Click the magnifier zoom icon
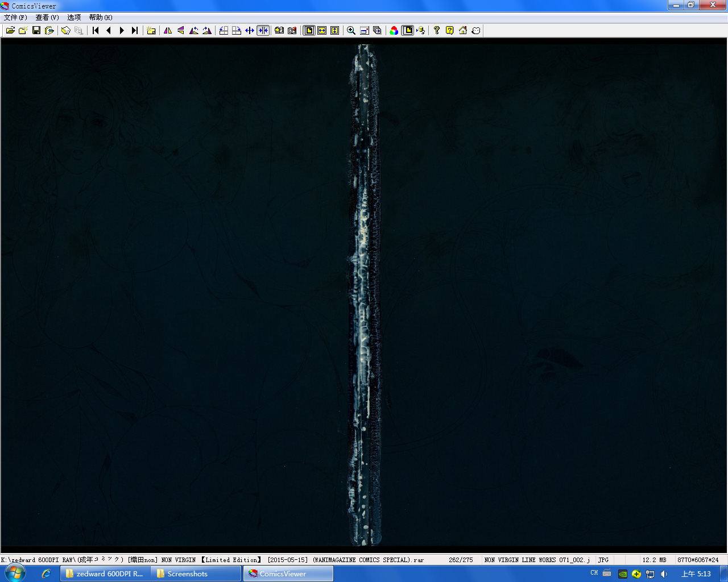728x582 pixels. click(351, 31)
